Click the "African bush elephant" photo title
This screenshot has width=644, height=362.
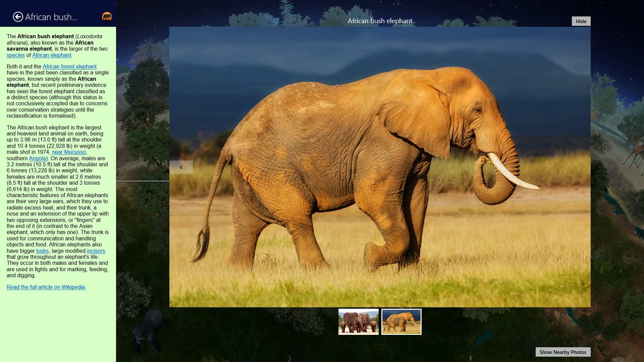(379, 21)
